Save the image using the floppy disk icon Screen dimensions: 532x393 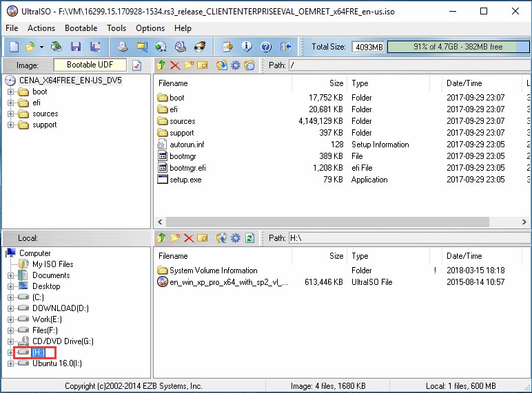[76, 47]
